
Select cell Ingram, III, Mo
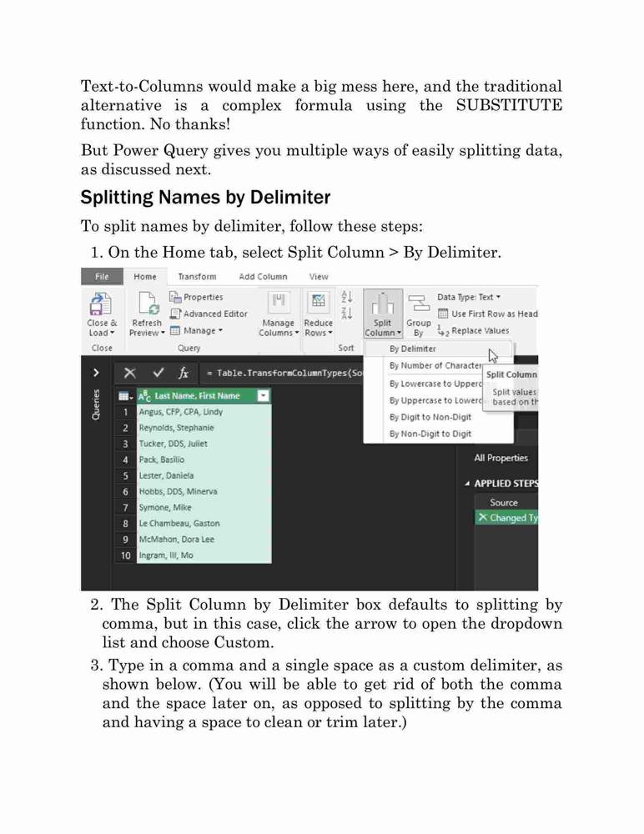coord(204,555)
